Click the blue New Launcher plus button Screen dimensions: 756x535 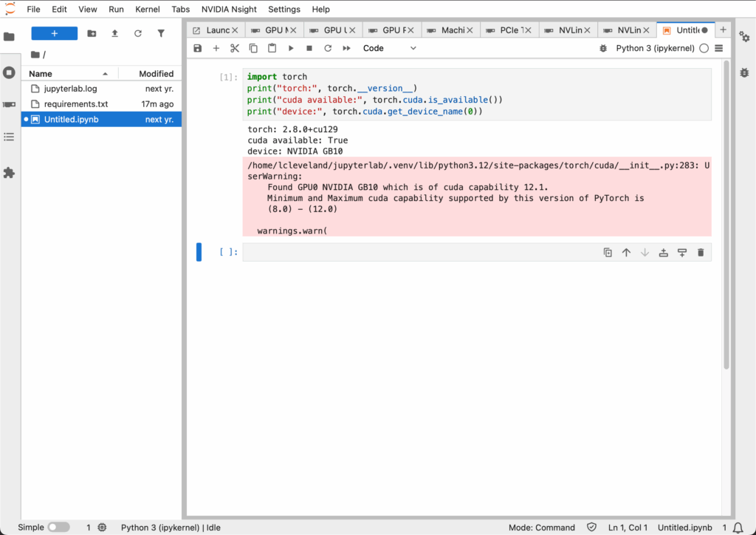point(54,33)
